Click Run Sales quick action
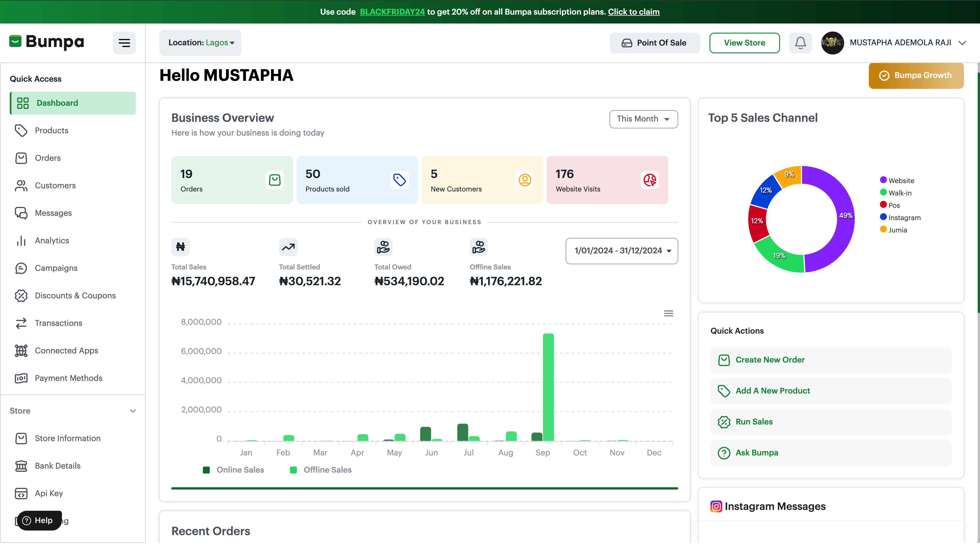The image size is (980, 544). tap(831, 422)
